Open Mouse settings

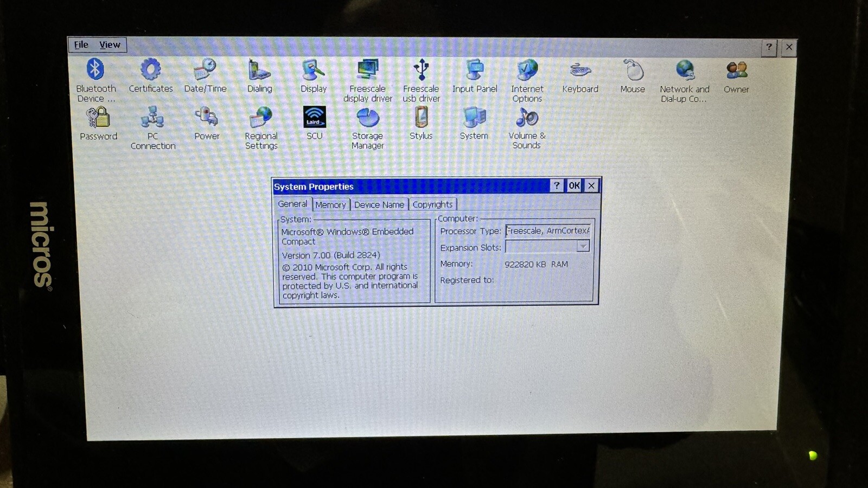633,76
